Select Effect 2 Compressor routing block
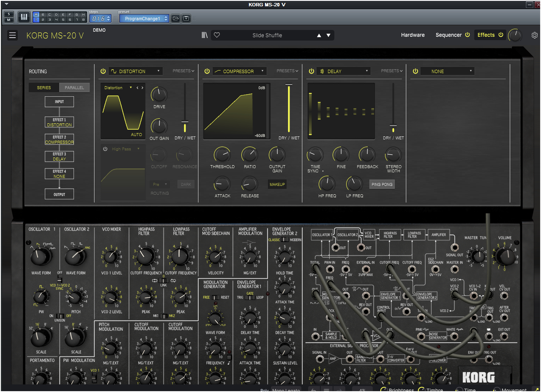541x392 pixels. (60, 139)
